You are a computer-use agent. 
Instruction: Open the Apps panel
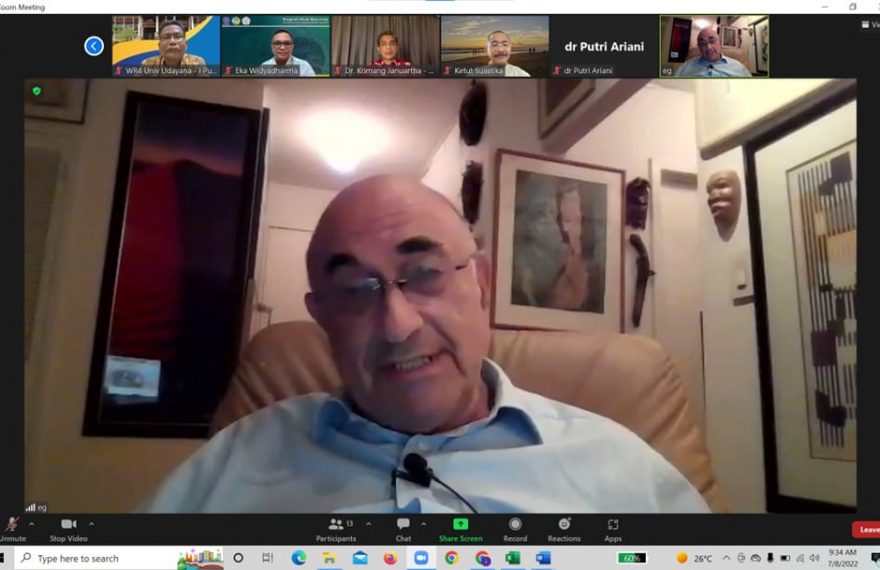pos(613,527)
